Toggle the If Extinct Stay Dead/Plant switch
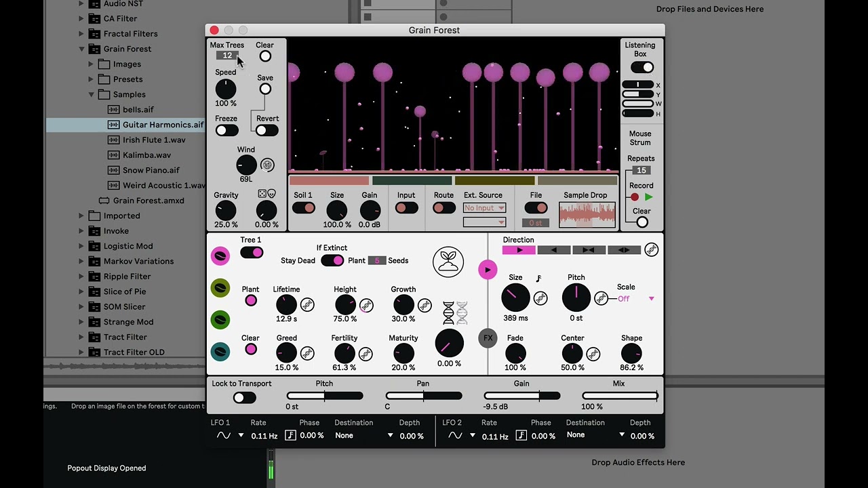 332,260
